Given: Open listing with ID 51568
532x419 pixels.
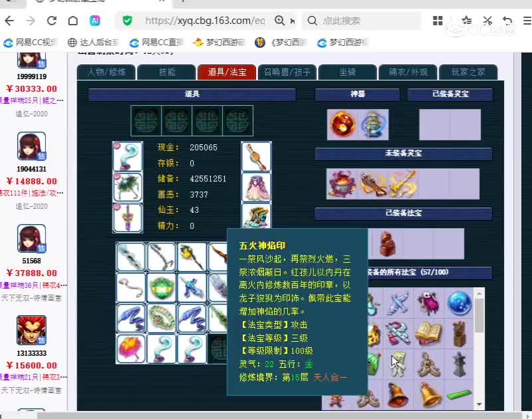Looking at the screenshot, I should pos(31,261).
